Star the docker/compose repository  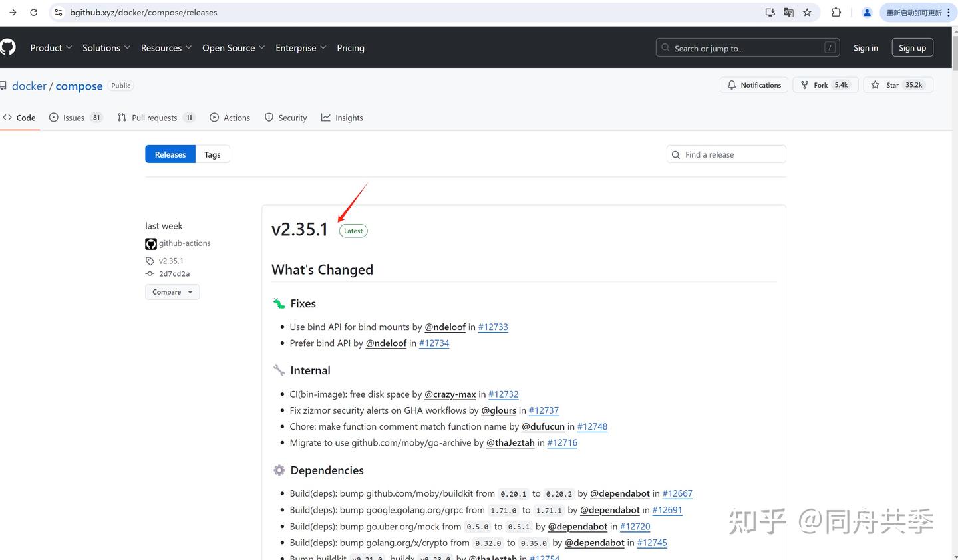[891, 84]
